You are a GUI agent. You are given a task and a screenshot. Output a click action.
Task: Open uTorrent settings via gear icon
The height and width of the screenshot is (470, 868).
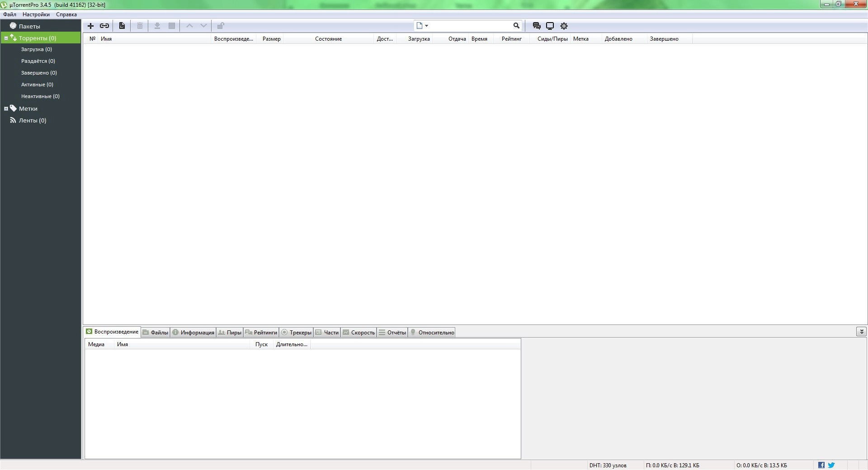tap(564, 26)
